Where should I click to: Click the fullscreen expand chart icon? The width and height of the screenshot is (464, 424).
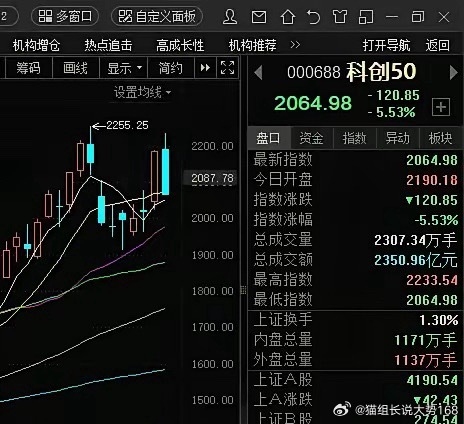(x=227, y=68)
